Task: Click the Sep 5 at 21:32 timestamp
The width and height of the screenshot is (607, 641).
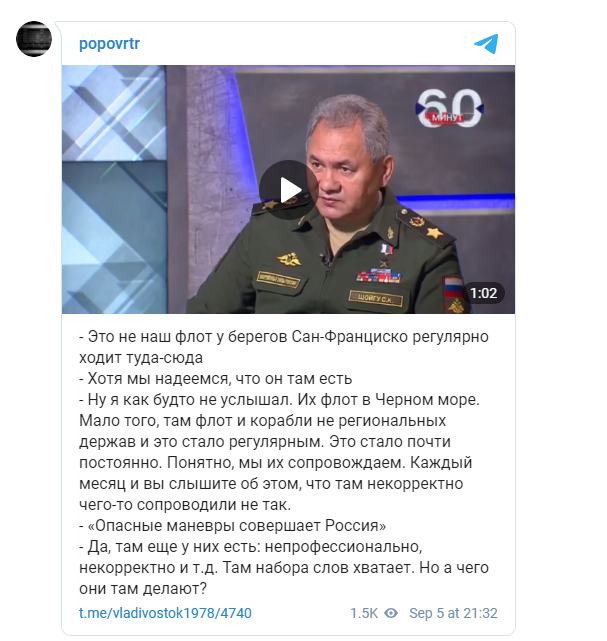Action: coord(453,613)
